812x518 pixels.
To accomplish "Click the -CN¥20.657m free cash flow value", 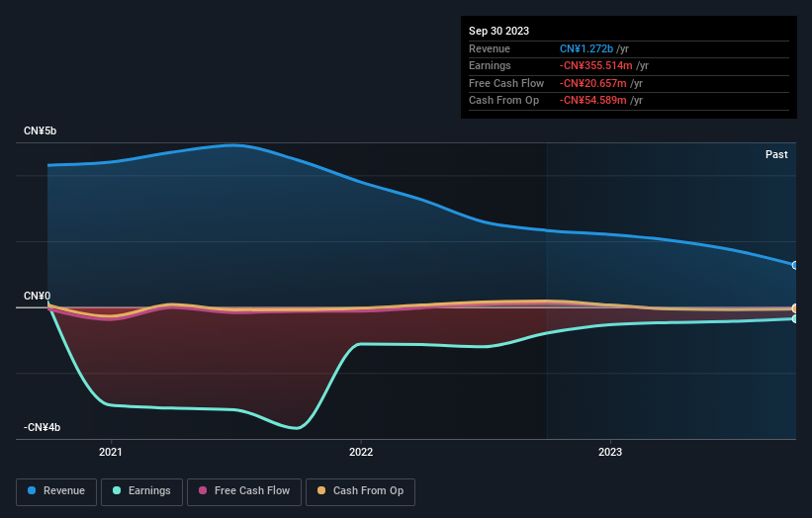I will tap(593, 83).
